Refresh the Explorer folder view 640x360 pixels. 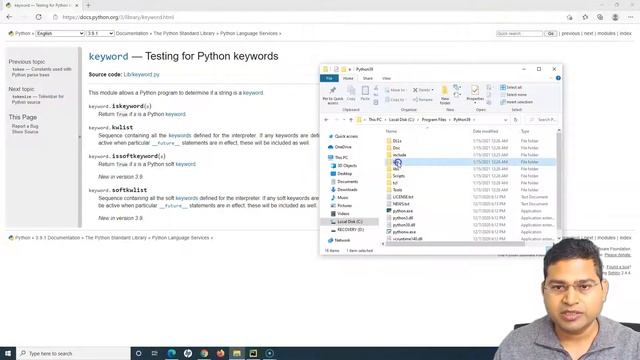click(516, 120)
